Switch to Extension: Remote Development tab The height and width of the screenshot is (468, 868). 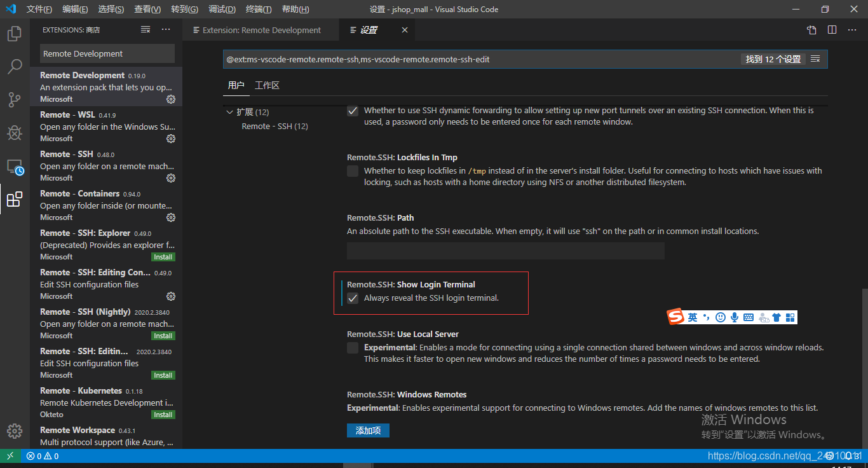click(x=262, y=30)
